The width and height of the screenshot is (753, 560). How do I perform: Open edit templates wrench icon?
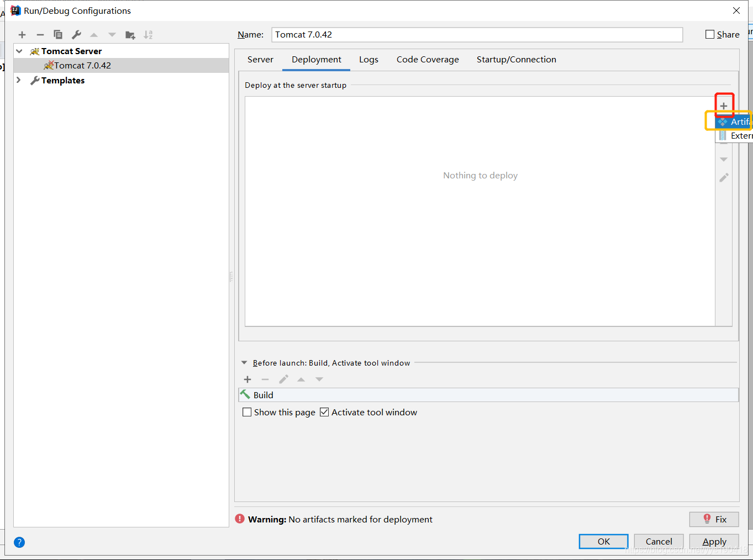point(76,35)
